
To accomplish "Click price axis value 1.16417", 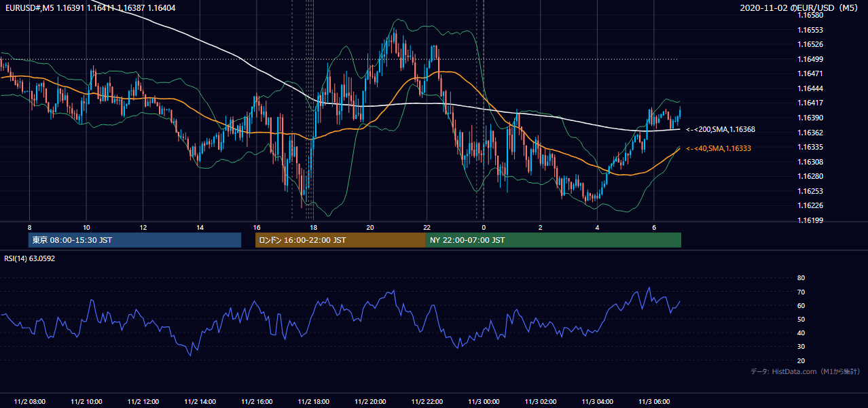I will [810, 103].
